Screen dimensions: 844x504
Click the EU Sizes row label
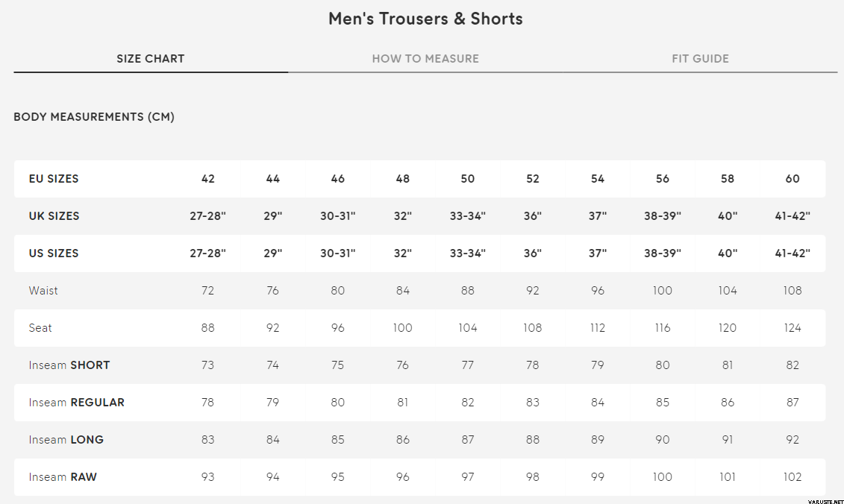click(x=54, y=179)
